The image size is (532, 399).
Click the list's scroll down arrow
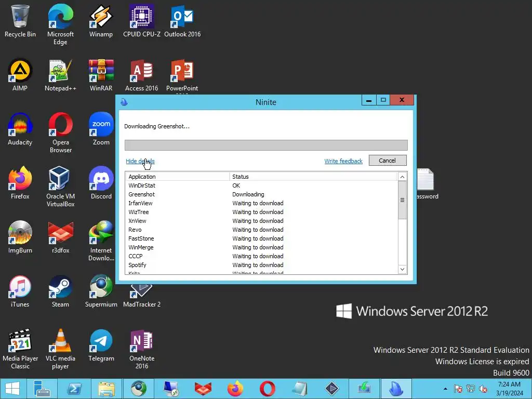click(x=402, y=270)
